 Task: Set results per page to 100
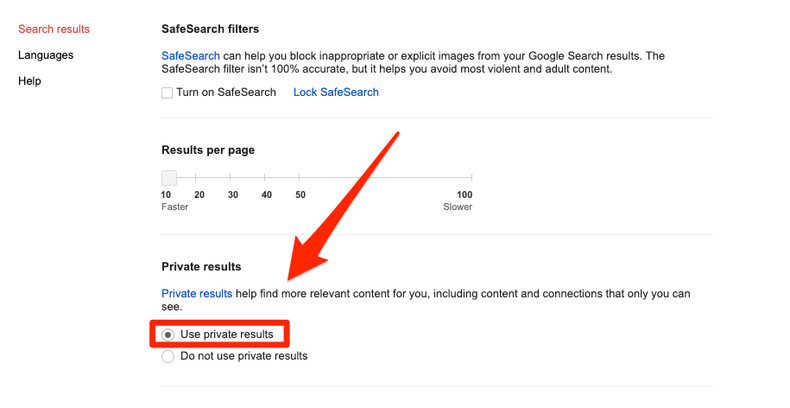click(471, 179)
